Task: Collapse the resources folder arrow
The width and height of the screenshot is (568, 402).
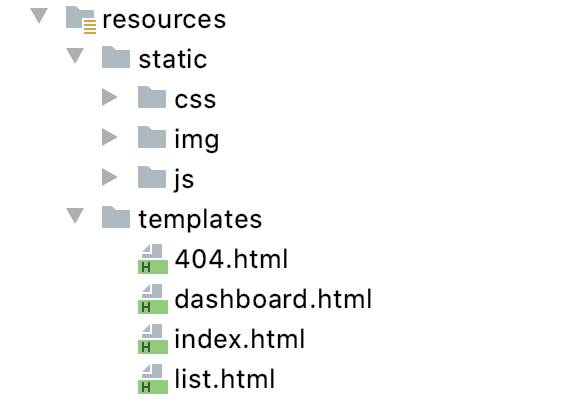Action: pyautogui.click(x=39, y=16)
